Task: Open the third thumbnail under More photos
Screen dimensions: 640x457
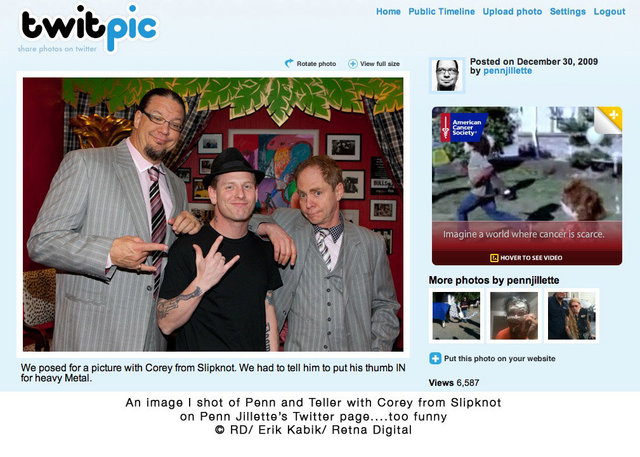Action: 572,315
